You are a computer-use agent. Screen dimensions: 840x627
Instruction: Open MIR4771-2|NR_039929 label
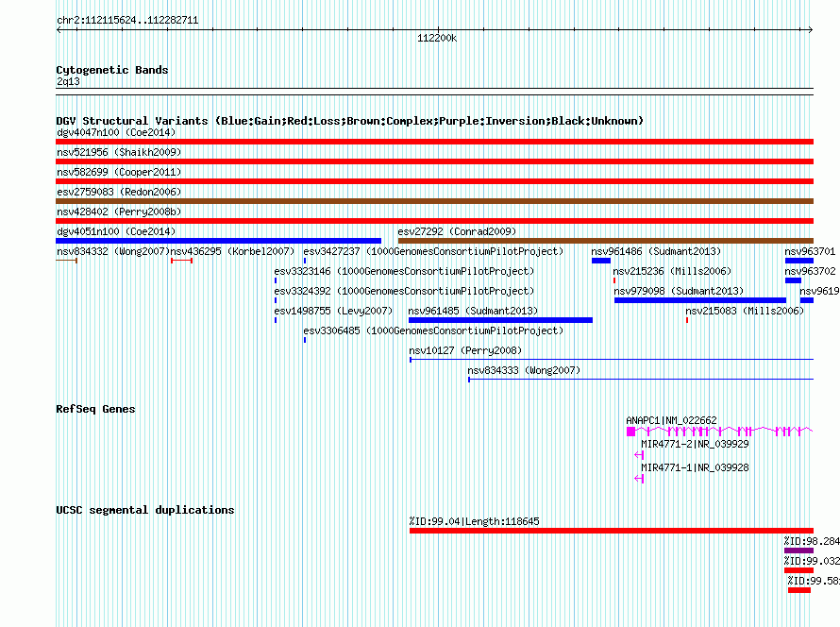pyautogui.click(x=695, y=444)
